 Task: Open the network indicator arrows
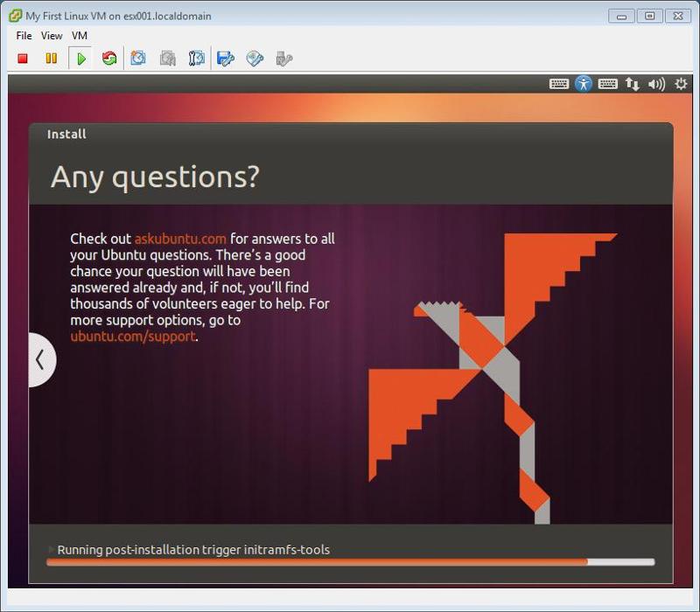(632, 84)
